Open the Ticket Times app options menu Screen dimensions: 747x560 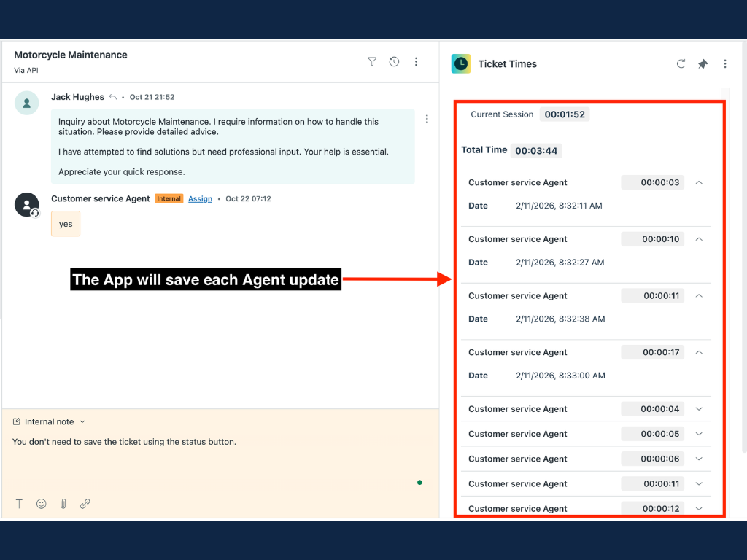[x=724, y=64]
